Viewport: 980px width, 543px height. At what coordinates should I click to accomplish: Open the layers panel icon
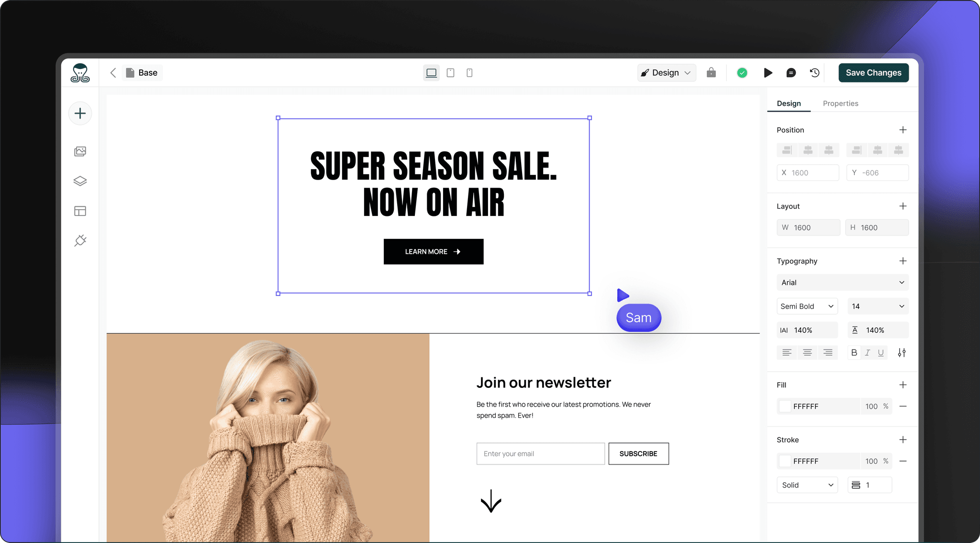[x=80, y=181]
